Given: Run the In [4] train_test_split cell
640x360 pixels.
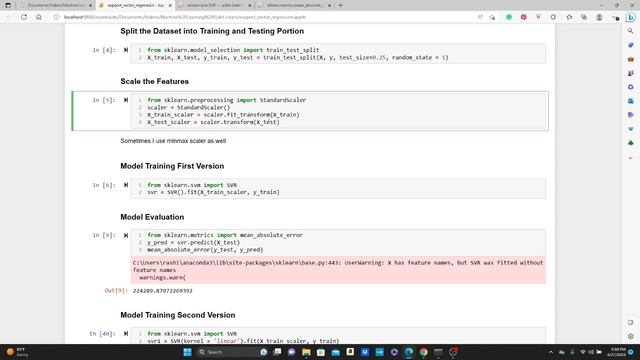Looking at the screenshot, I should point(126,50).
